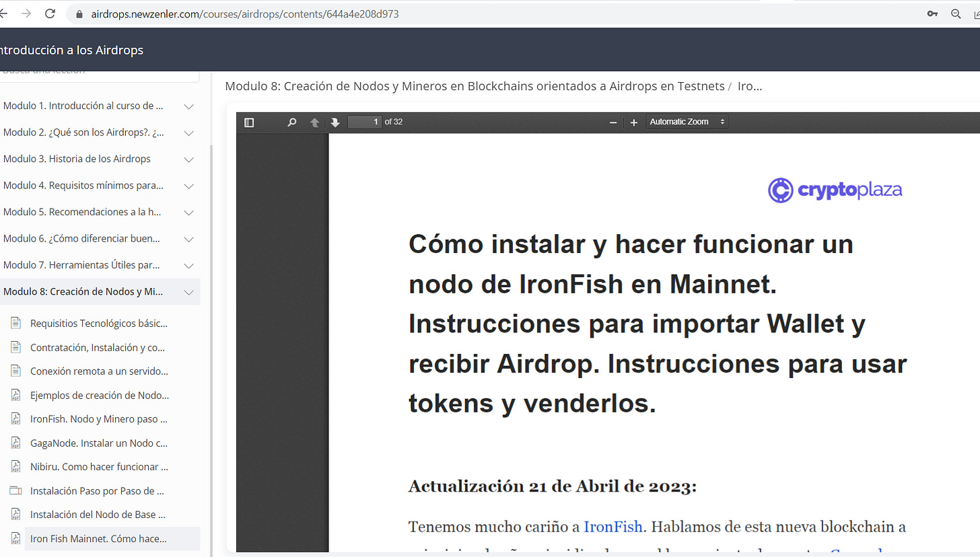This screenshot has width=980, height=557.
Task: Expand Modulo 2 chevron
Action: [x=189, y=133]
